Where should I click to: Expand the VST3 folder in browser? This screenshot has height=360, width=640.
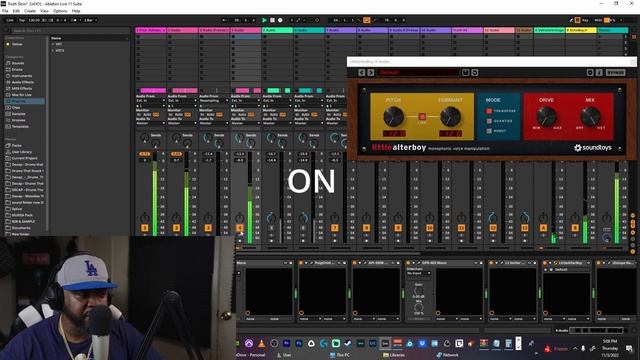coord(53,51)
